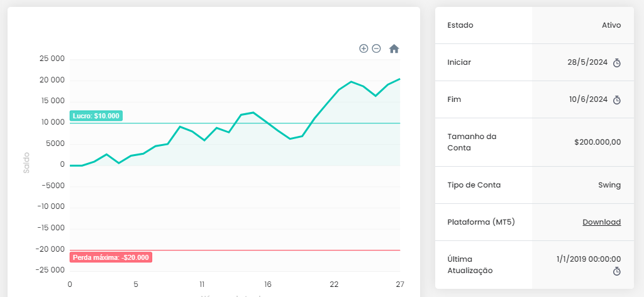Click the 16 tick on the x-axis
Screen dimensions: 644x297
(268, 284)
